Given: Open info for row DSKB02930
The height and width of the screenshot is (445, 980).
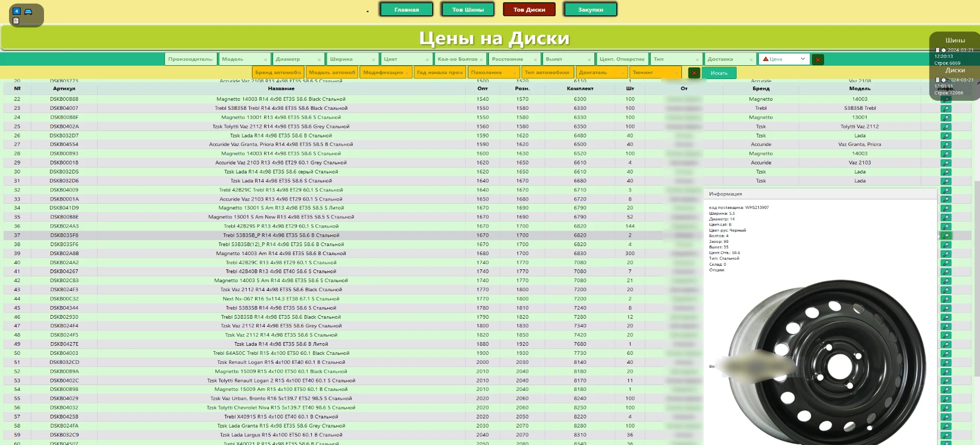Looking at the screenshot, I should (946, 317).
